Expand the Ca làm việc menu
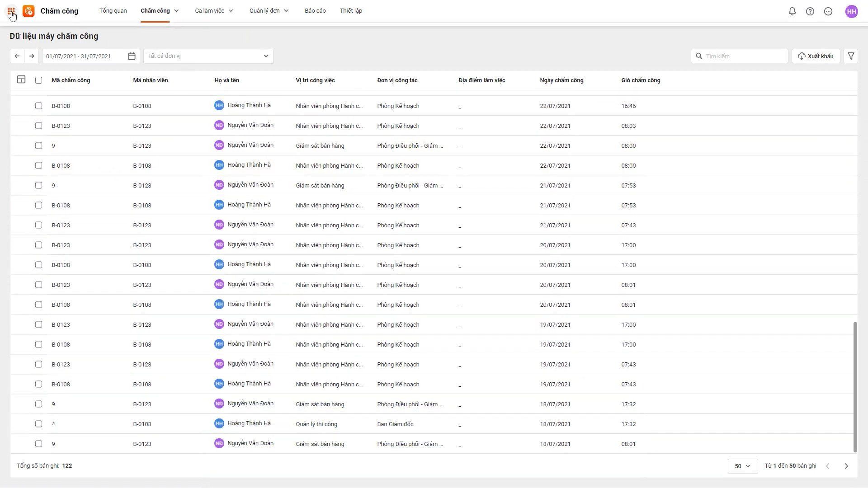The width and height of the screenshot is (868, 488). (x=214, y=11)
